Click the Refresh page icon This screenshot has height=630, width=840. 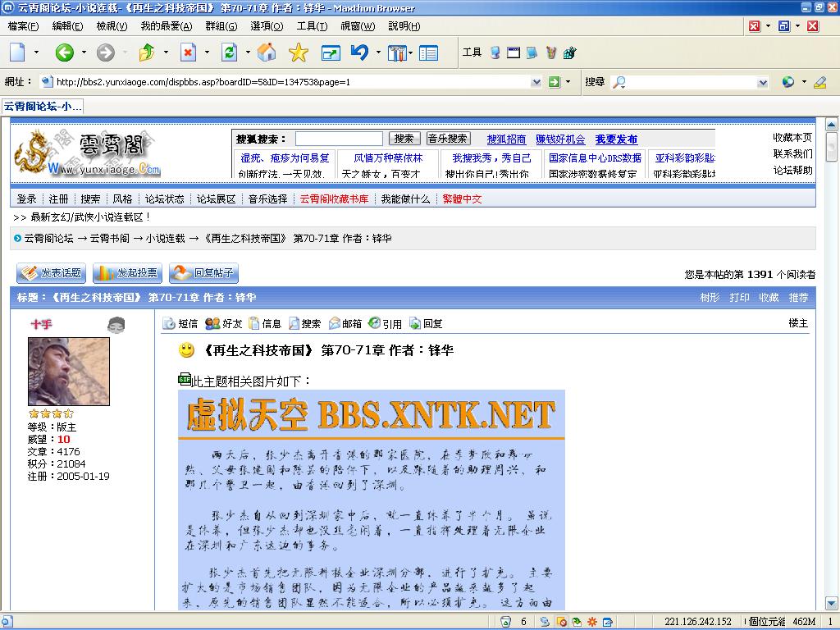pos(230,53)
